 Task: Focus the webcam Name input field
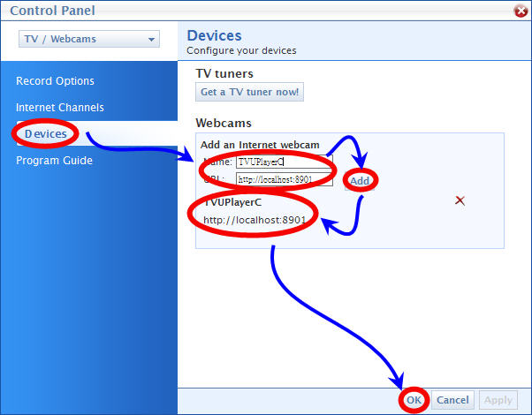pos(285,162)
